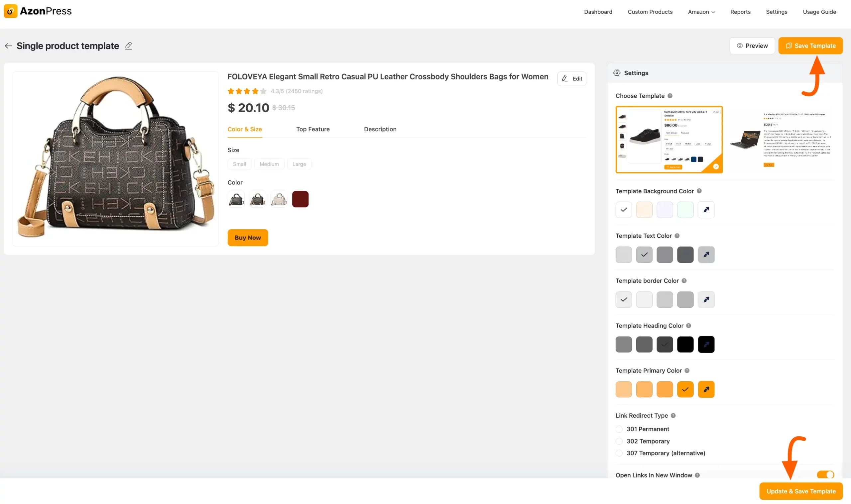Click the Preview icon button

pyautogui.click(x=740, y=46)
